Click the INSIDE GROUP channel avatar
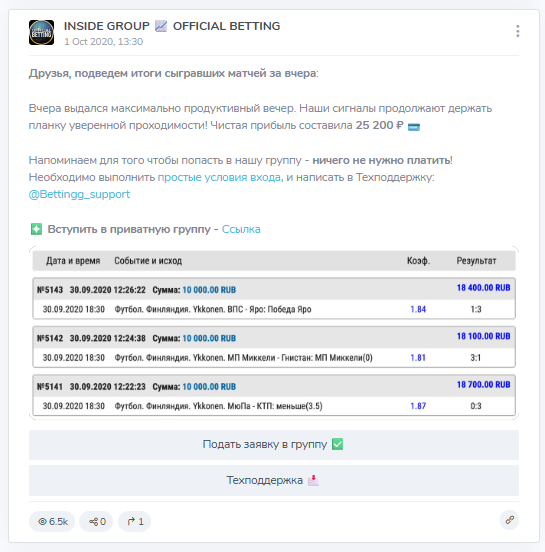This screenshot has height=552, width=545. (x=42, y=32)
